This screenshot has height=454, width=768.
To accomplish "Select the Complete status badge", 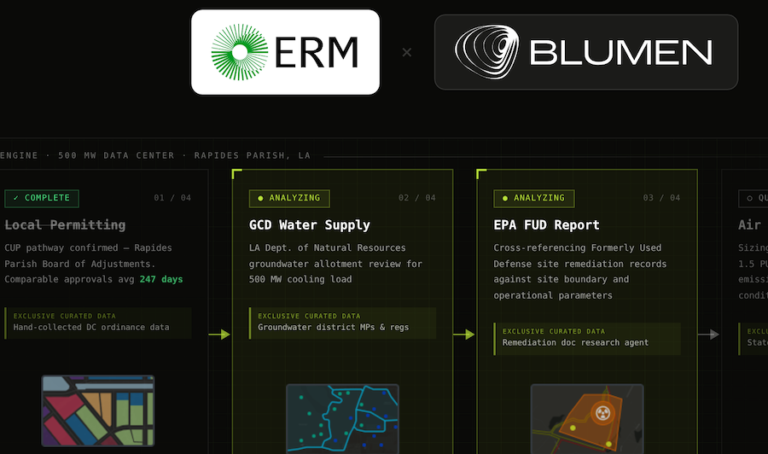I will coord(42,198).
